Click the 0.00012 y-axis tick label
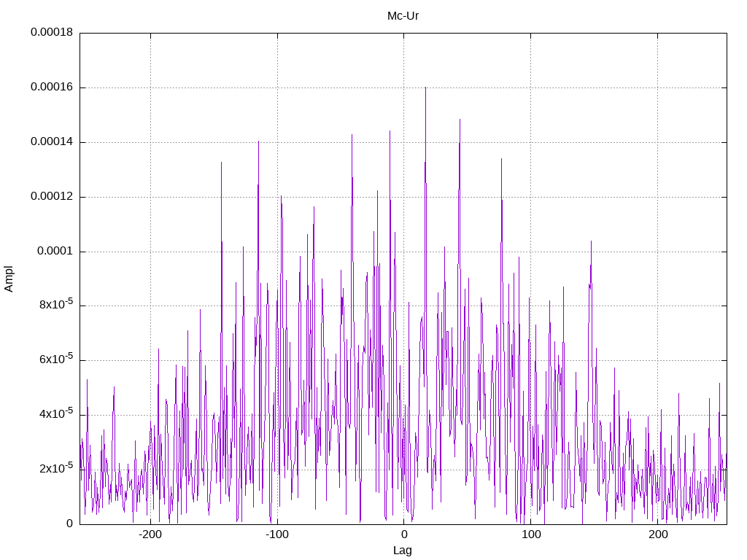This screenshot has height=560, width=747. coord(52,197)
